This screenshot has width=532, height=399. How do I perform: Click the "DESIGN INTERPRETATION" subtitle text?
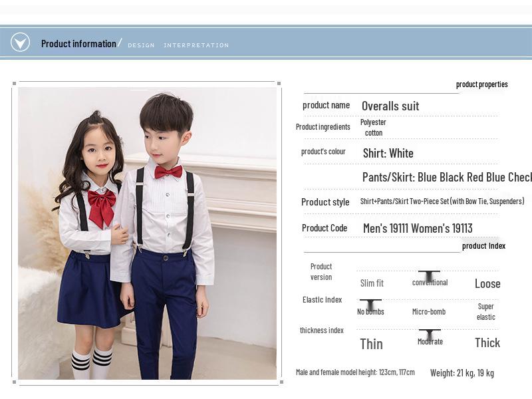tap(178, 45)
